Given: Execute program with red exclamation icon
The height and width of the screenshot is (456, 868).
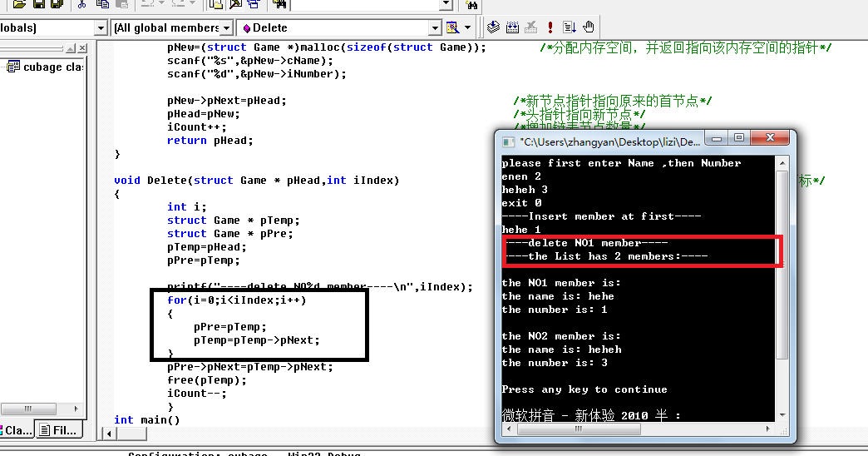Looking at the screenshot, I should click(x=550, y=27).
